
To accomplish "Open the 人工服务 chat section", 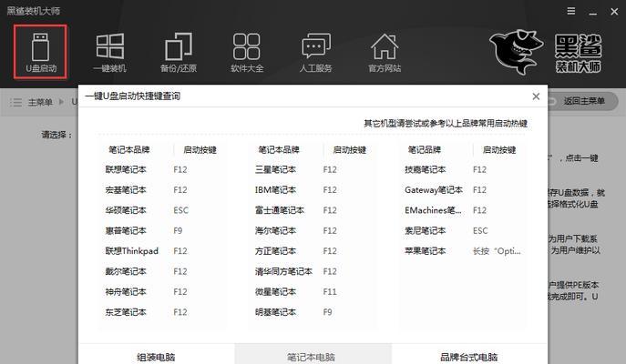I will tap(316, 53).
